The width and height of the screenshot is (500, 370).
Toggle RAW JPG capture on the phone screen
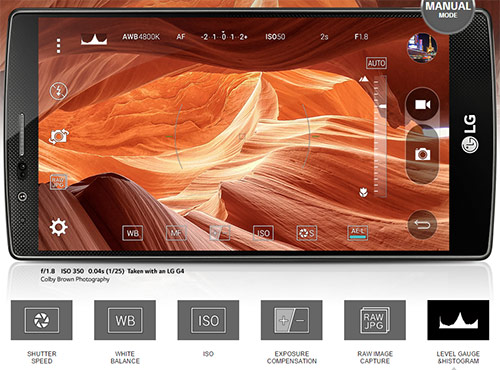pyautogui.click(x=58, y=182)
